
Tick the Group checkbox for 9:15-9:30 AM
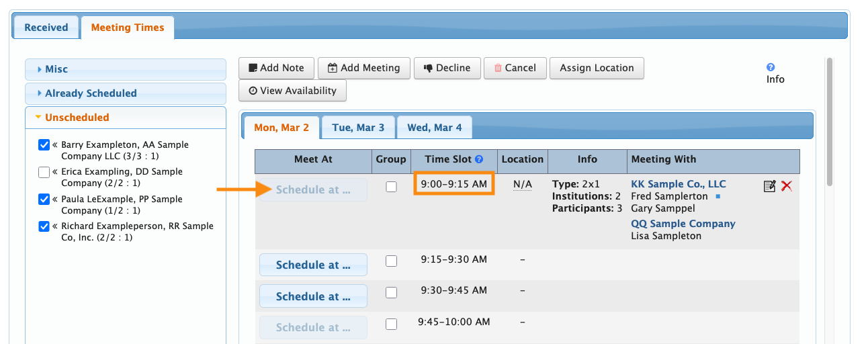click(391, 261)
